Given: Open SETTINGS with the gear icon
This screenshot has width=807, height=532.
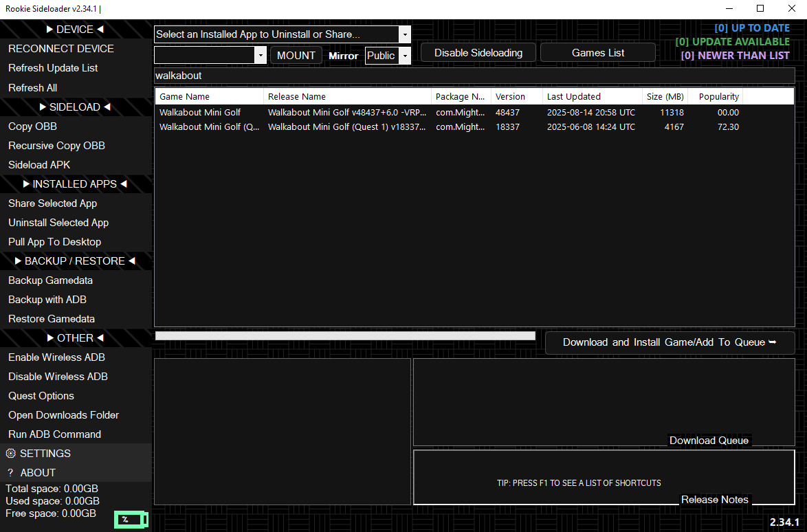Looking at the screenshot, I should click(76, 453).
